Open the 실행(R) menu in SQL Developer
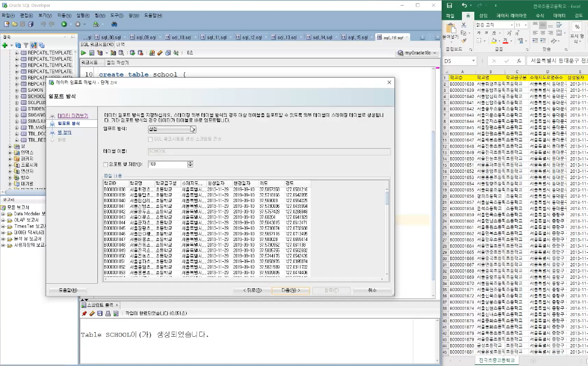588x366 pixels. pos(83,15)
